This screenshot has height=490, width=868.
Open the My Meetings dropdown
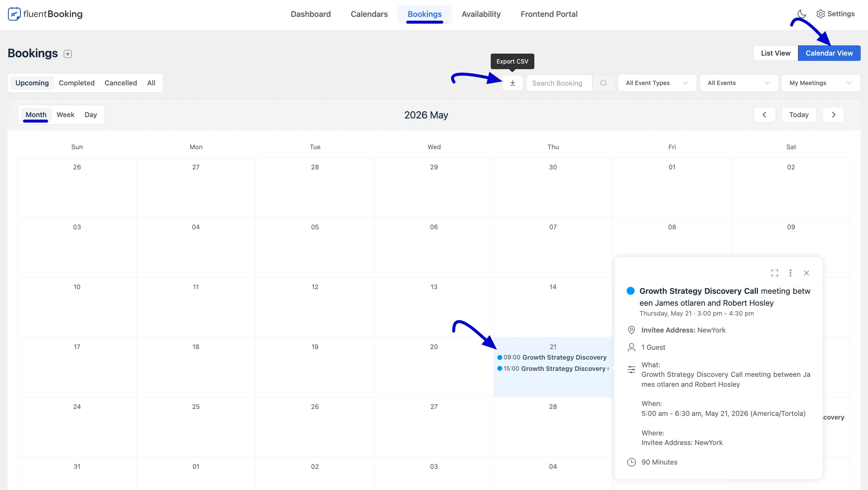(821, 83)
